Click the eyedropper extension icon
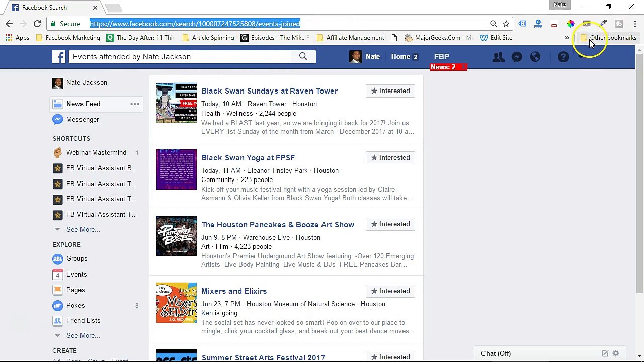The width and height of the screenshot is (644, 362). click(x=603, y=24)
